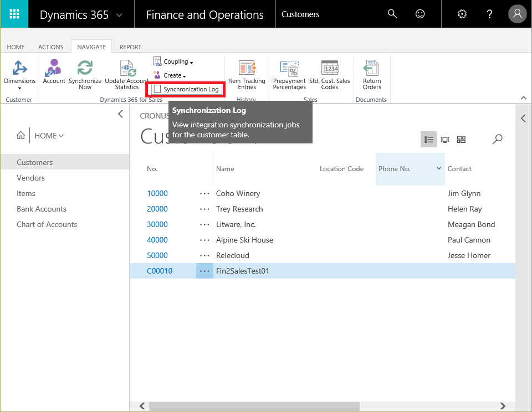Sort by the Location Code column header
This screenshot has width=532, height=412.
coord(341,168)
